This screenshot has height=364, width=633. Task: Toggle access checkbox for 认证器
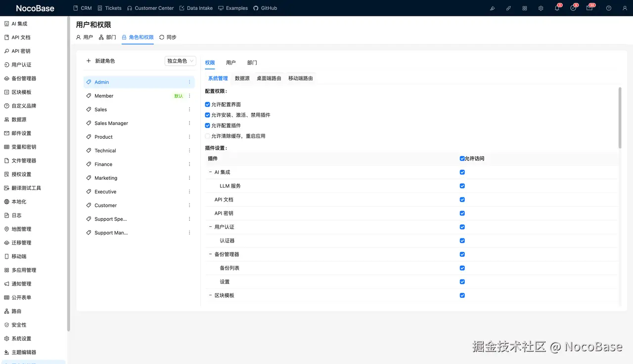(x=462, y=241)
